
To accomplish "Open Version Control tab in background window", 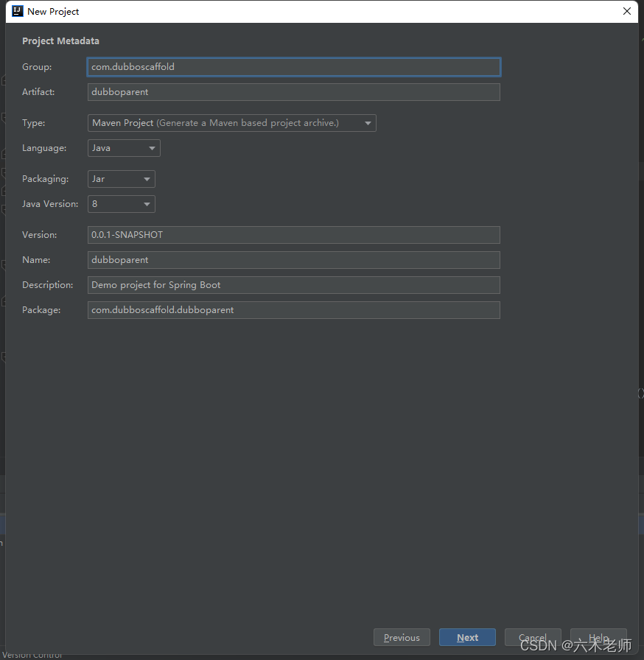I will (x=32, y=656).
